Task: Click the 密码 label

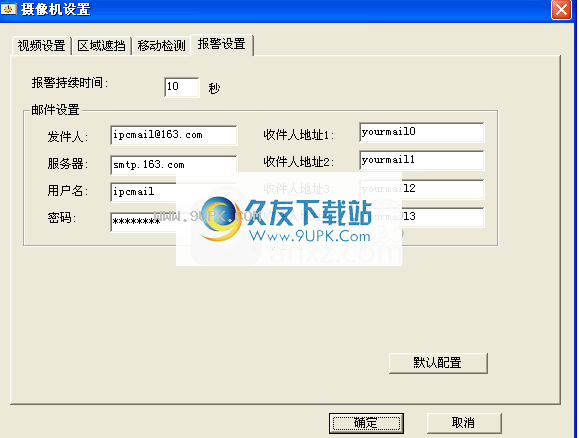Action: [x=62, y=218]
